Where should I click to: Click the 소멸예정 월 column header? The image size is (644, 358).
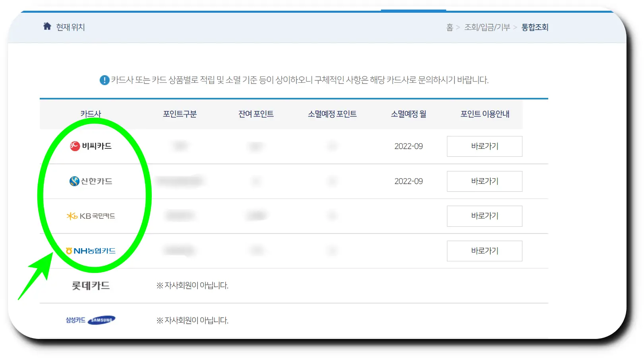pyautogui.click(x=408, y=114)
